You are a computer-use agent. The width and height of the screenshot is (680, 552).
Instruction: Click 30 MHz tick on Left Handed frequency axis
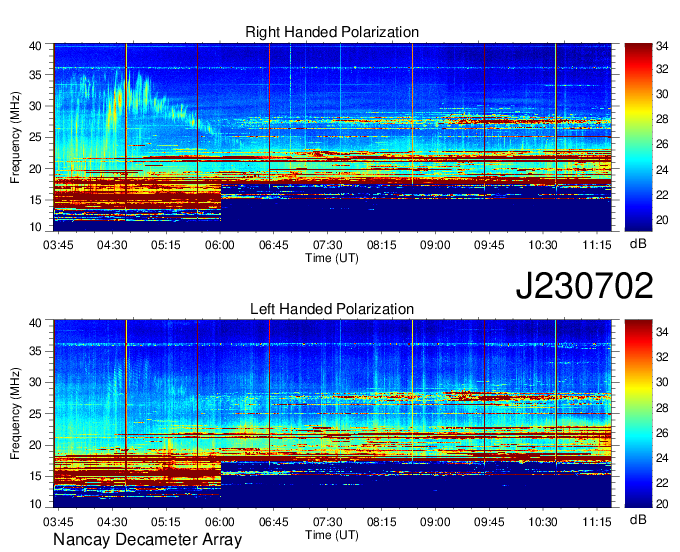(35, 382)
